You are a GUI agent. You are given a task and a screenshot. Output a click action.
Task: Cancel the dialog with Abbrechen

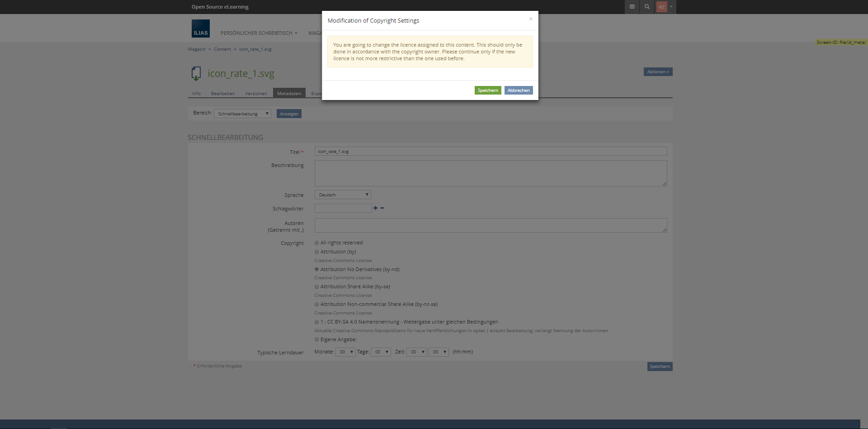point(519,91)
